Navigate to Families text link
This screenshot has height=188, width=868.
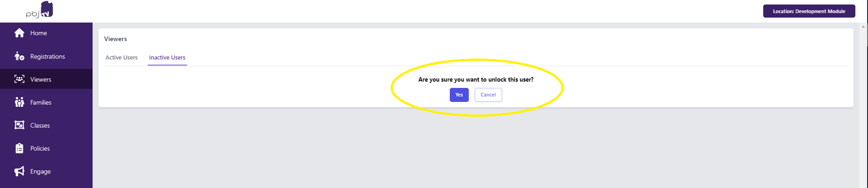tap(41, 103)
